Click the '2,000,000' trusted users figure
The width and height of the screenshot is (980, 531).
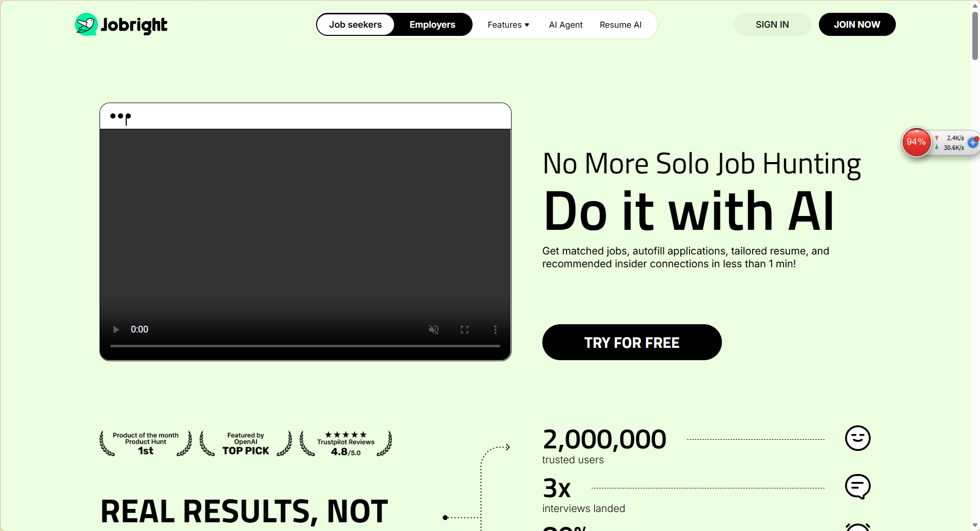coord(604,440)
